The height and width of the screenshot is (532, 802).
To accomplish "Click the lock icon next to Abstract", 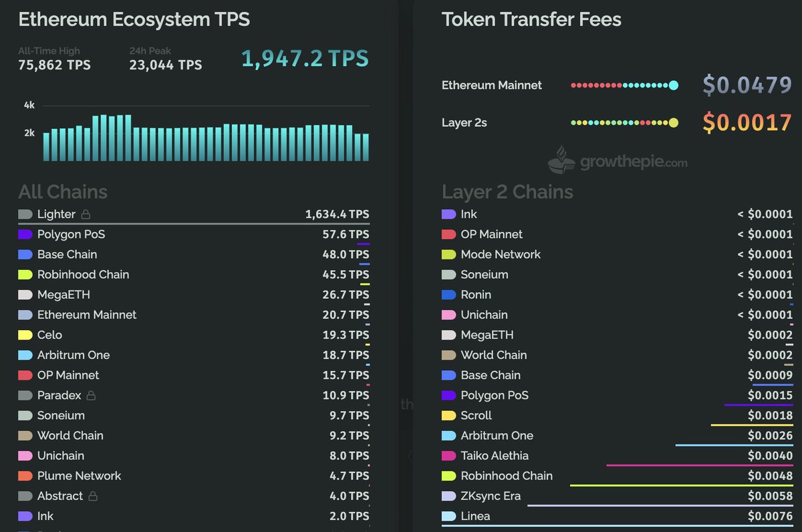I will (93, 496).
